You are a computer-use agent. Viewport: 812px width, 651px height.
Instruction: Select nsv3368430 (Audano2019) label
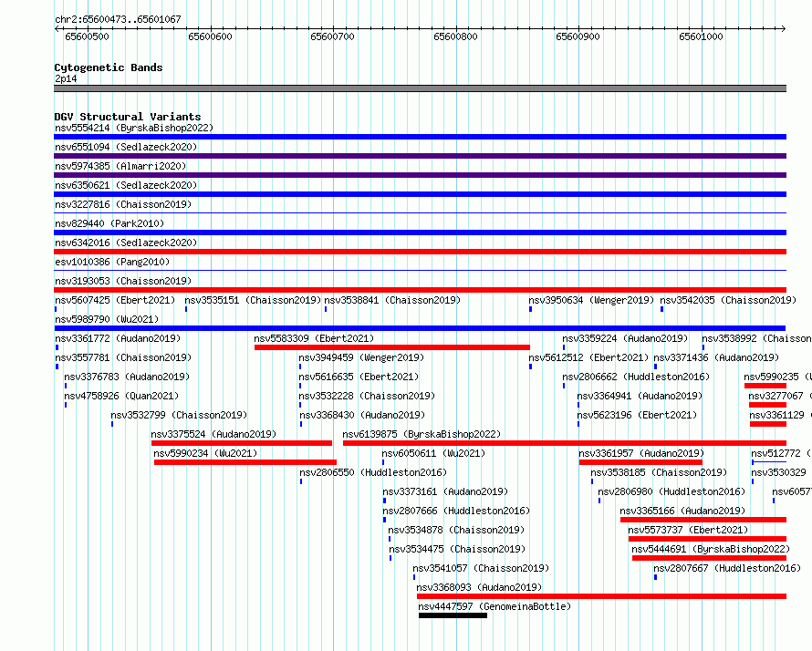[x=362, y=415]
